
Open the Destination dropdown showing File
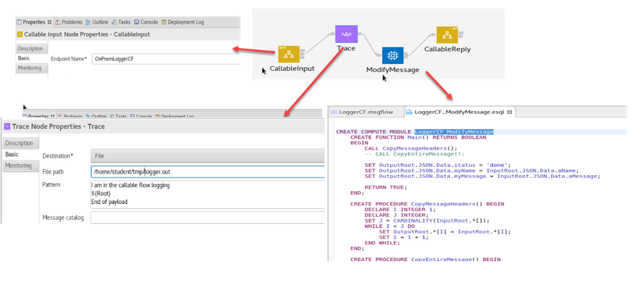pyautogui.click(x=208, y=155)
